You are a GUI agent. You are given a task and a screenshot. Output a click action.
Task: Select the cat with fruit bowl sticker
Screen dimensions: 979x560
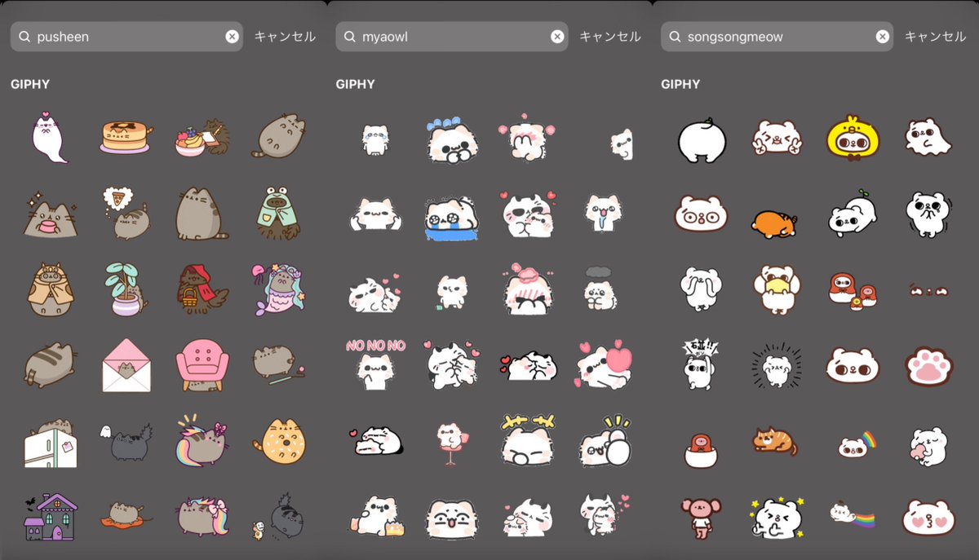(202, 137)
